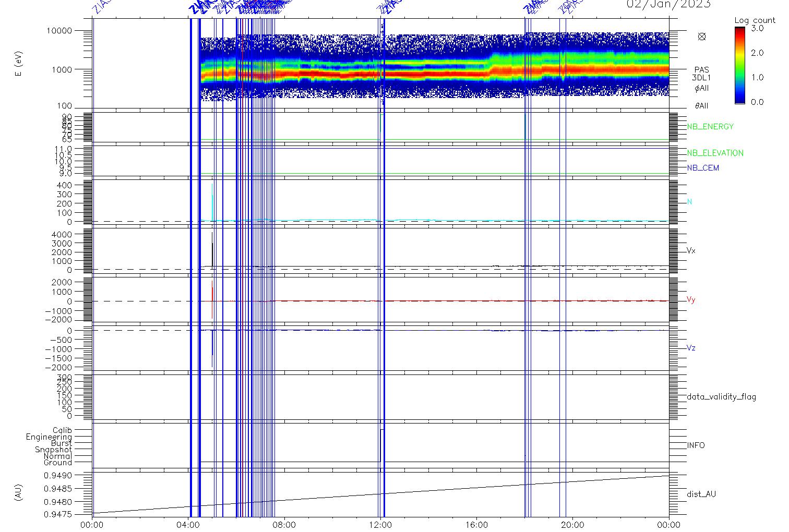
Task: Click the 08:00 time axis label
Action: (285, 525)
